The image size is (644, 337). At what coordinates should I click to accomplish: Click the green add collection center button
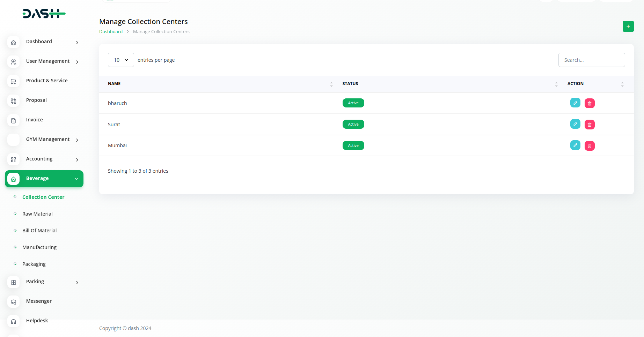[628, 26]
